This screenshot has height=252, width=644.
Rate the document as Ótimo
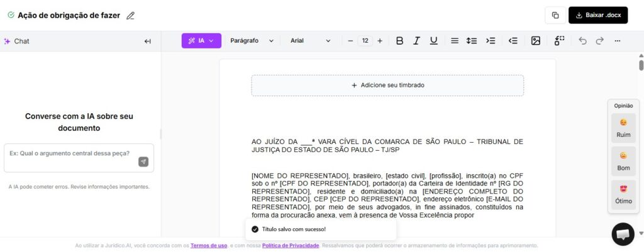point(623,195)
